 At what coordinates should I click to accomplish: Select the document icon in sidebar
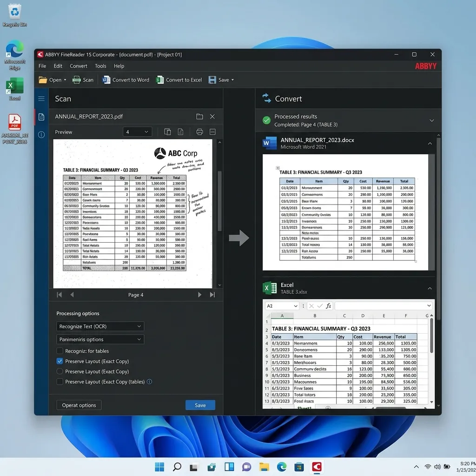41,117
